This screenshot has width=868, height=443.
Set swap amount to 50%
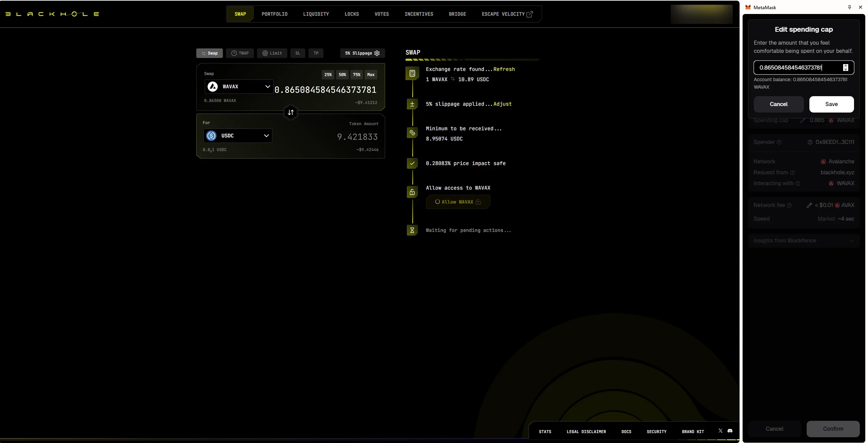[x=342, y=75]
